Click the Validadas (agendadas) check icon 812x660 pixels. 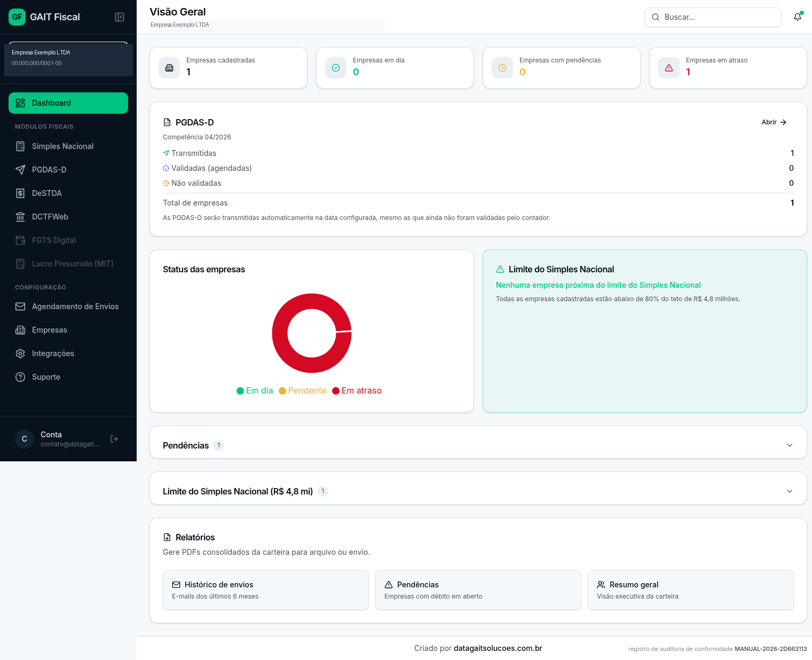click(x=166, y=168)
